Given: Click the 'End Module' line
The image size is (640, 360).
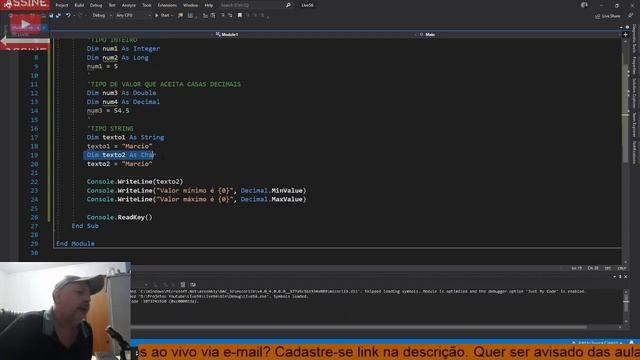Looking at the screenshot, I should click(x=76, y=244).
